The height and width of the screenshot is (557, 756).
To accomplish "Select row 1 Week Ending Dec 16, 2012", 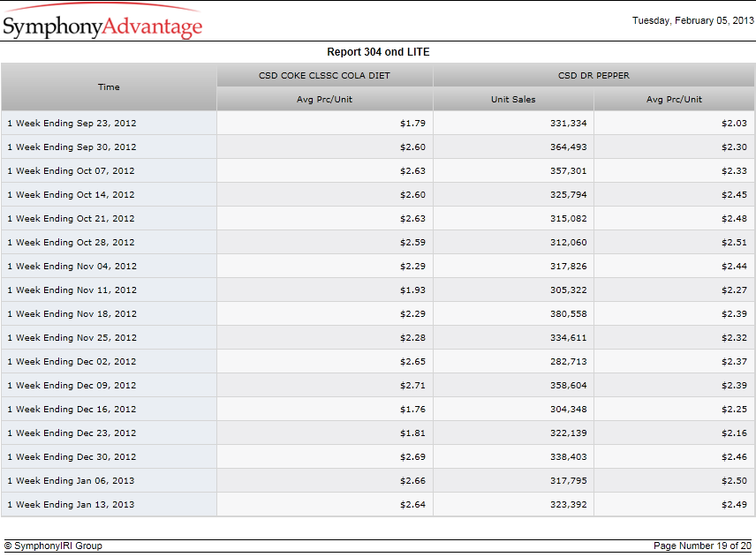I will click(378, 409).
